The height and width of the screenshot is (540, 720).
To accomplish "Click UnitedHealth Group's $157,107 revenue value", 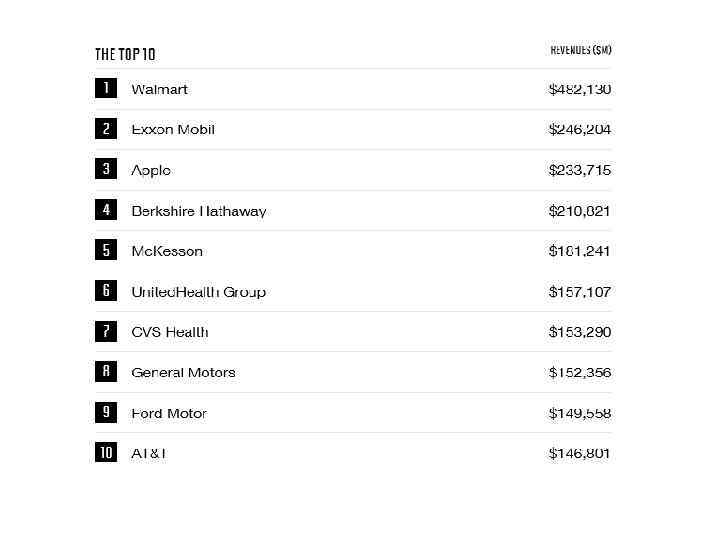I will pos(579,292).
